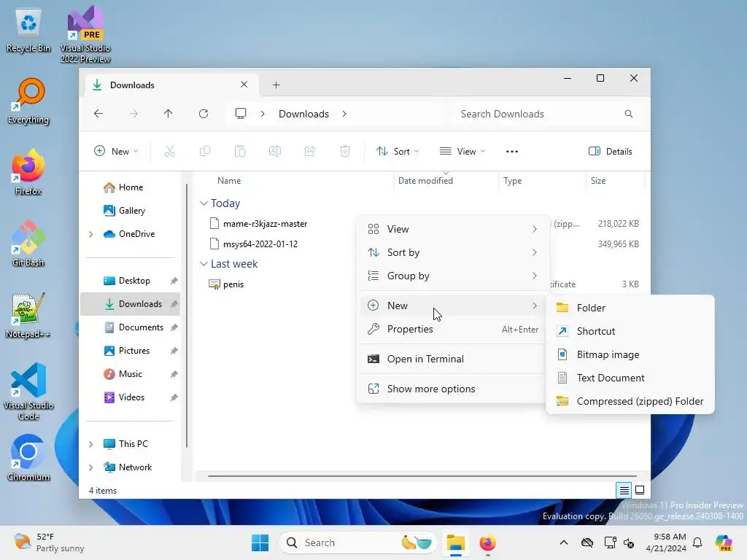Screen dimensions: 747x560
Task: Open Gallery in navigation pane
Action: pyautogui.click(x=131, y=211)
